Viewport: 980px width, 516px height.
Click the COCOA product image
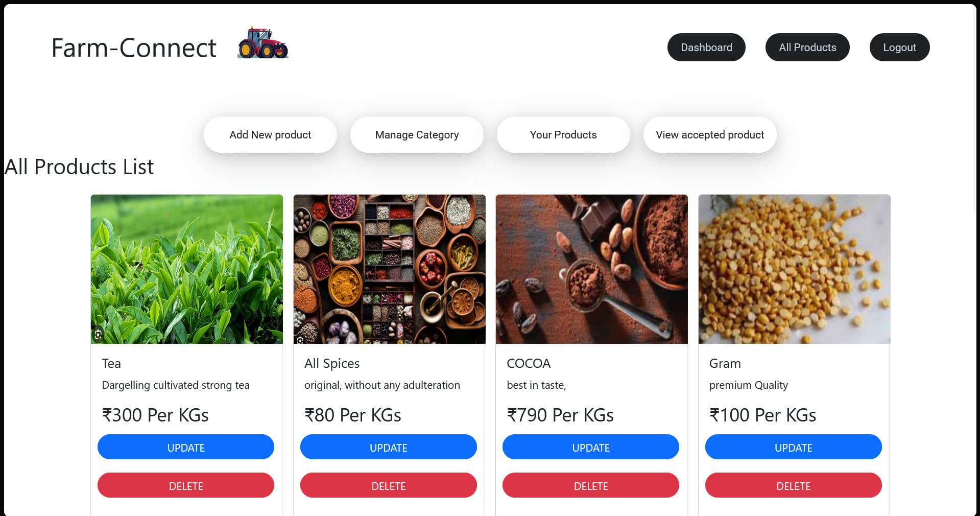click(591, 268)
